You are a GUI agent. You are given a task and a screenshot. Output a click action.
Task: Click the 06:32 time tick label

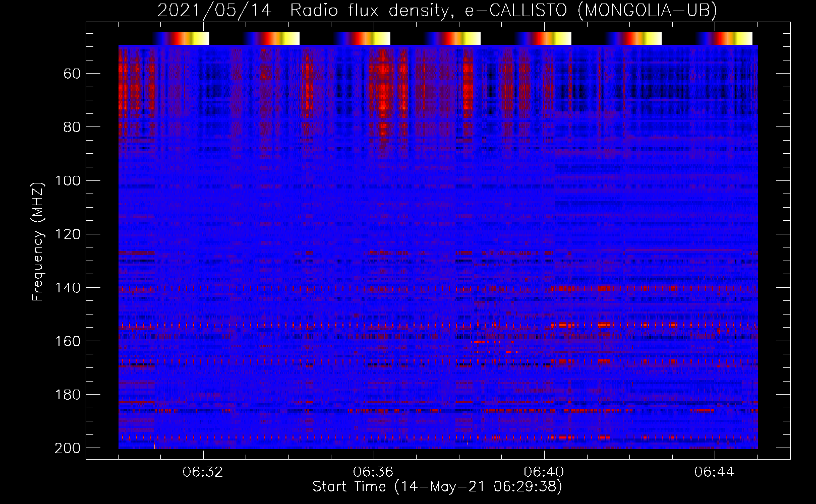pyautogui.click(x=203, y=472)
